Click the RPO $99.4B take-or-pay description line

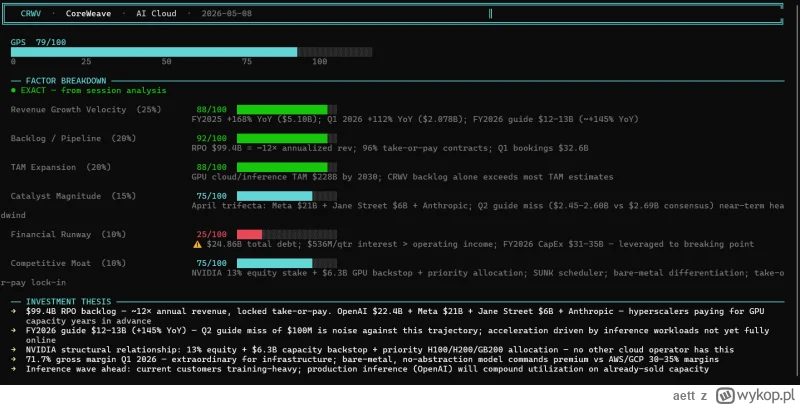pyautogui.click(x=390, y=148)
